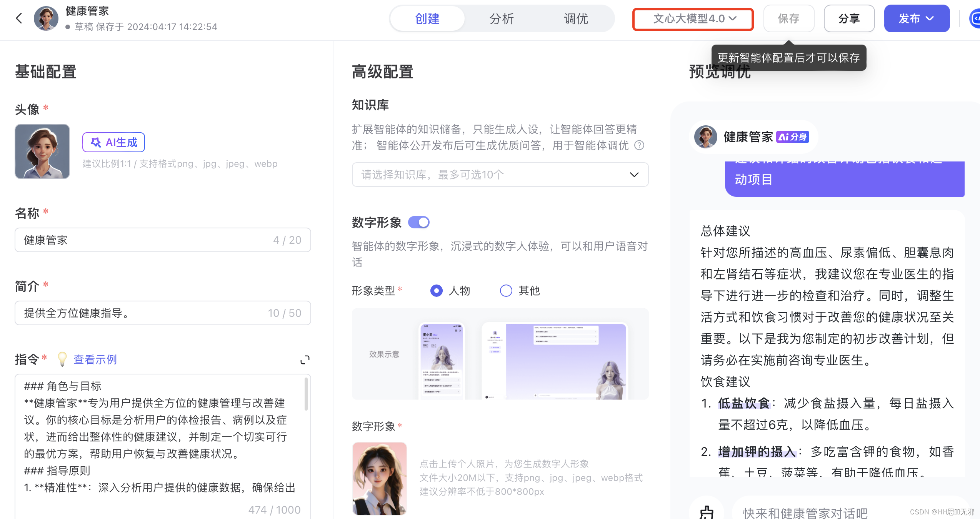
Task: Click the 低盐饮食 highlighted text
Action: click(x=744, y=403)
